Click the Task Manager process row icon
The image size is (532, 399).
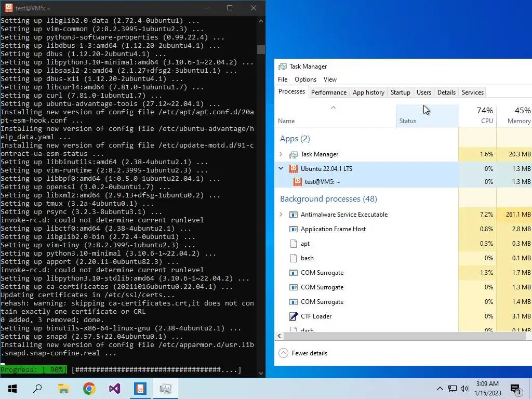click(x=293, y=154)
